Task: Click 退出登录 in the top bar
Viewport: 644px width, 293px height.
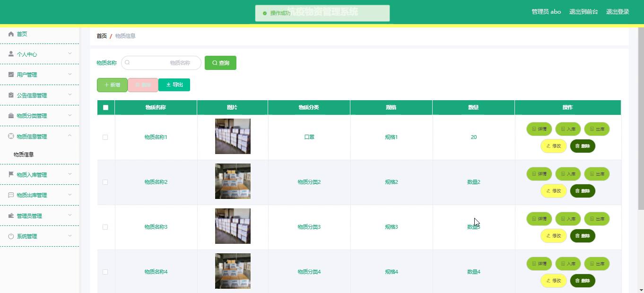Action: (617, 12)
